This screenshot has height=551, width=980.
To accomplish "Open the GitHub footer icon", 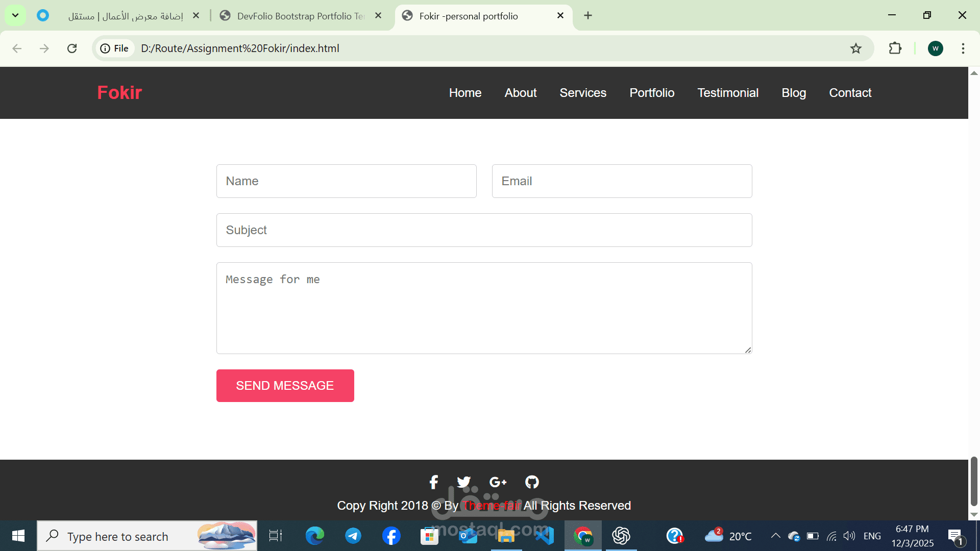I will point(532,482).
